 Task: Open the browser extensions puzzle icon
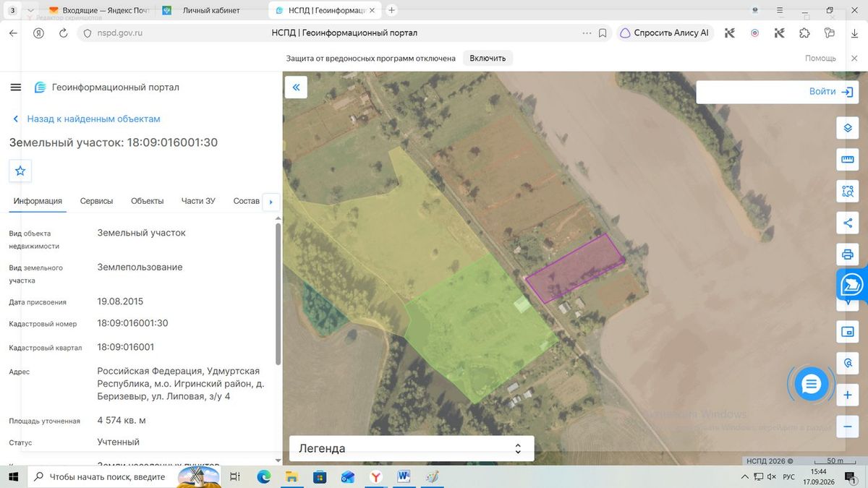click(804, 33)
